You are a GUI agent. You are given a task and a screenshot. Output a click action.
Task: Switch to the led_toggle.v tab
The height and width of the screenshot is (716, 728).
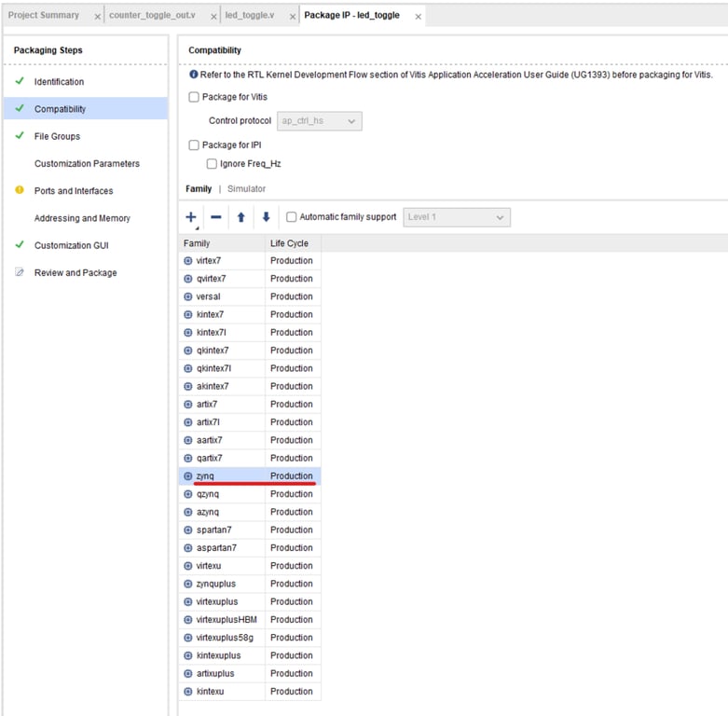pos(250,15)
